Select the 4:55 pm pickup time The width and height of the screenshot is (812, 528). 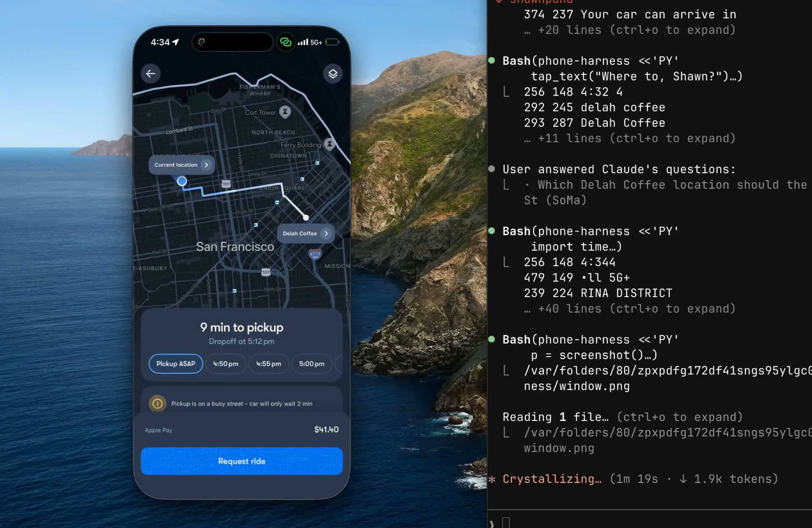pyautogui.click(x=269, y=364)
